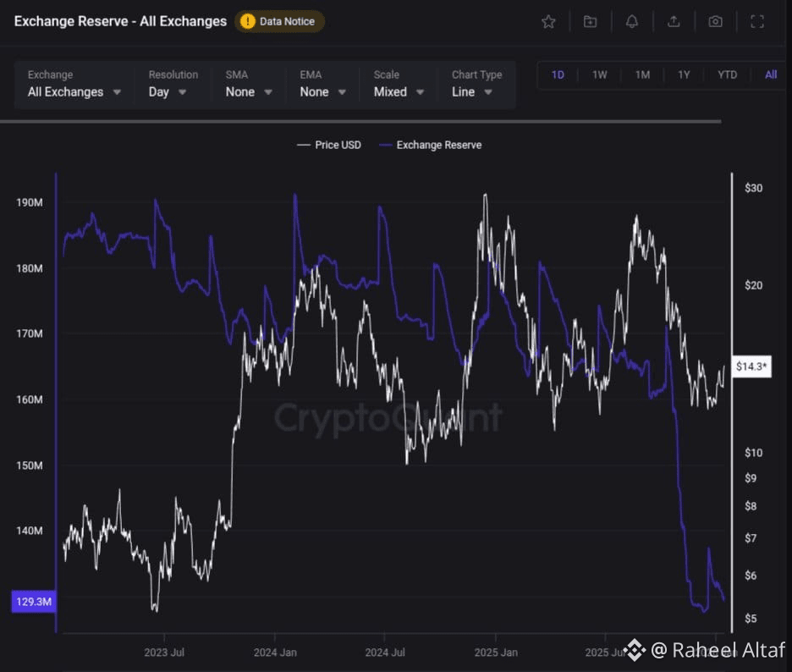Select the All time range

point(771,75)
